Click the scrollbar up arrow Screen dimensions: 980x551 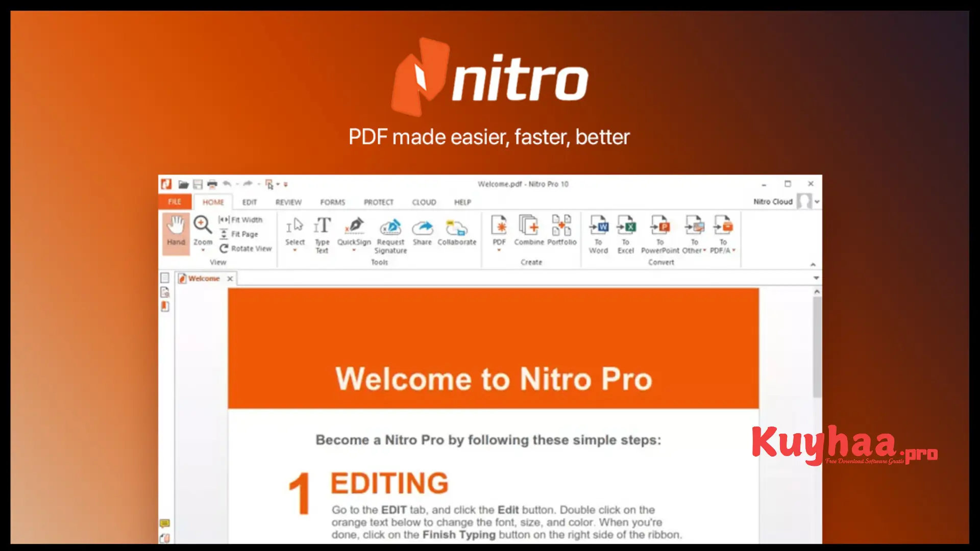pos(817,292)
